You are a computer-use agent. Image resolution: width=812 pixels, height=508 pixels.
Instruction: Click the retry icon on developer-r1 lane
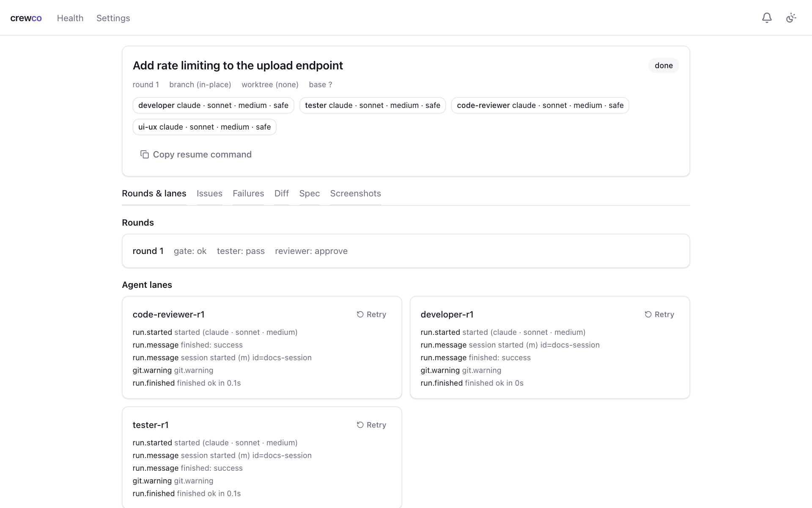point(648,315)
